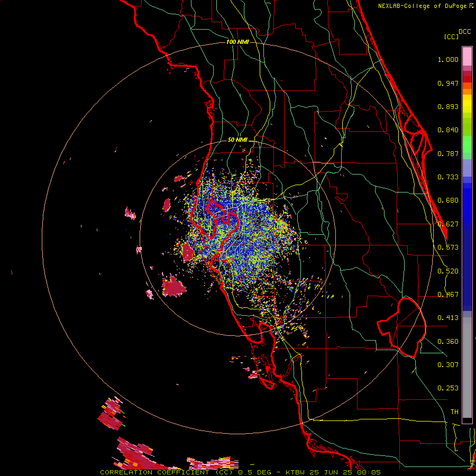Pick the bright green swatch on color bar
Screen dimensions: 476x476
(x=467, y=144)
